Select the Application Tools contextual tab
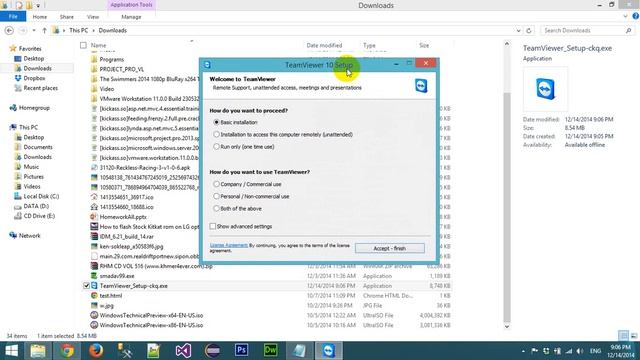Viewport: 640px width, 360px height. [131, 5]
